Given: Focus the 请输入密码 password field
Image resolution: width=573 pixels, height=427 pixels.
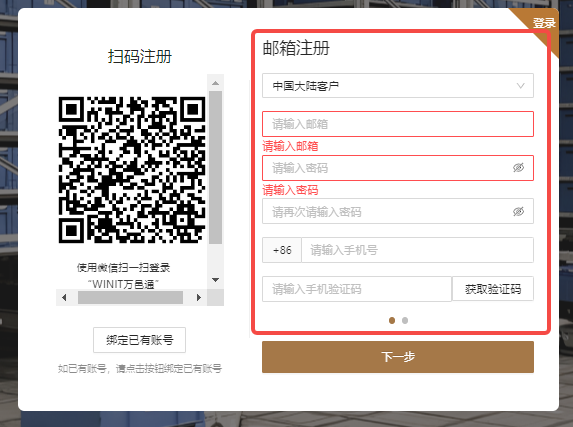Looking at the screenshot, I should tap(398, 168).
